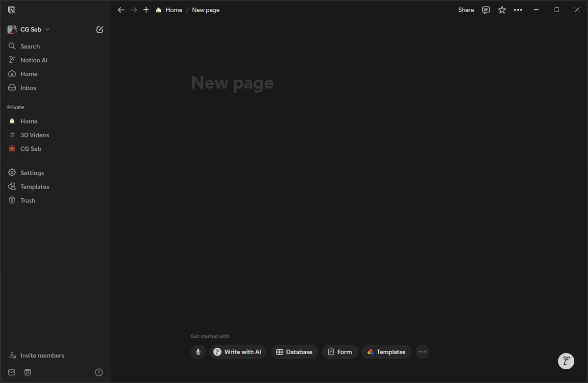The width and height of the screenshot is (588, 383).
Task: Open the Home page under Private
Action: click(x=55, y=121)
